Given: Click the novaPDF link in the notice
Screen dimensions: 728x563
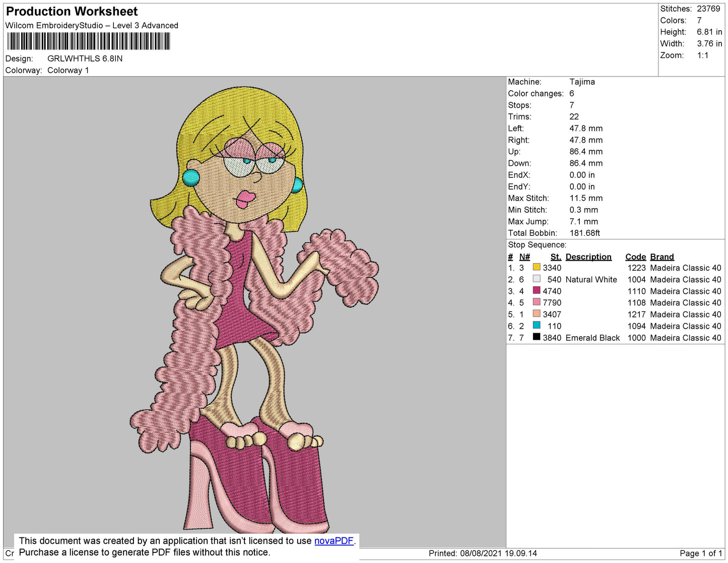Looking at the screenshot, I should click(x=334, y=541).
